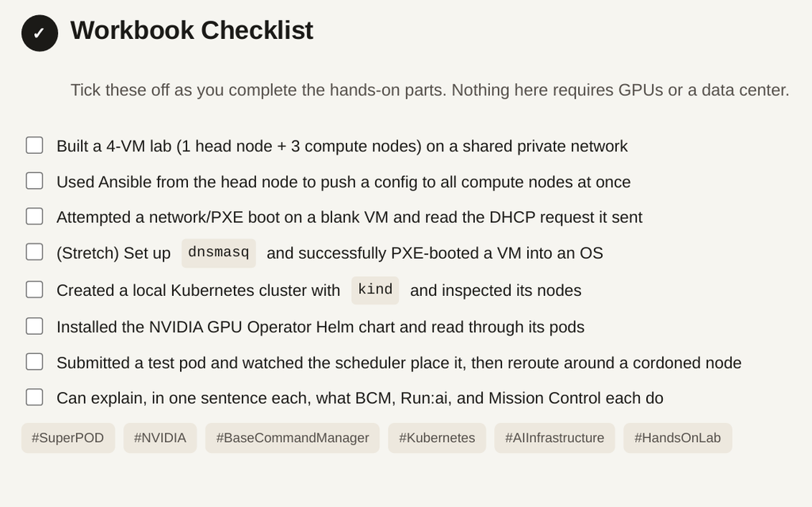Viewport: 812px width, 507px height.
Task: Check the Stretch dnsmasq PXE-boot item
Action: pyautogui.click(x=35, y=252)
